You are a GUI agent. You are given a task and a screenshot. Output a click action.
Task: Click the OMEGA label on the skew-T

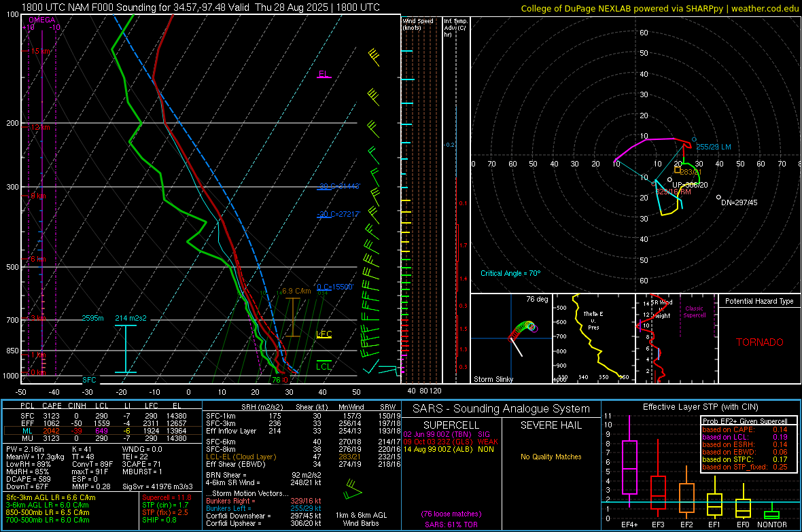coord(42,20)
